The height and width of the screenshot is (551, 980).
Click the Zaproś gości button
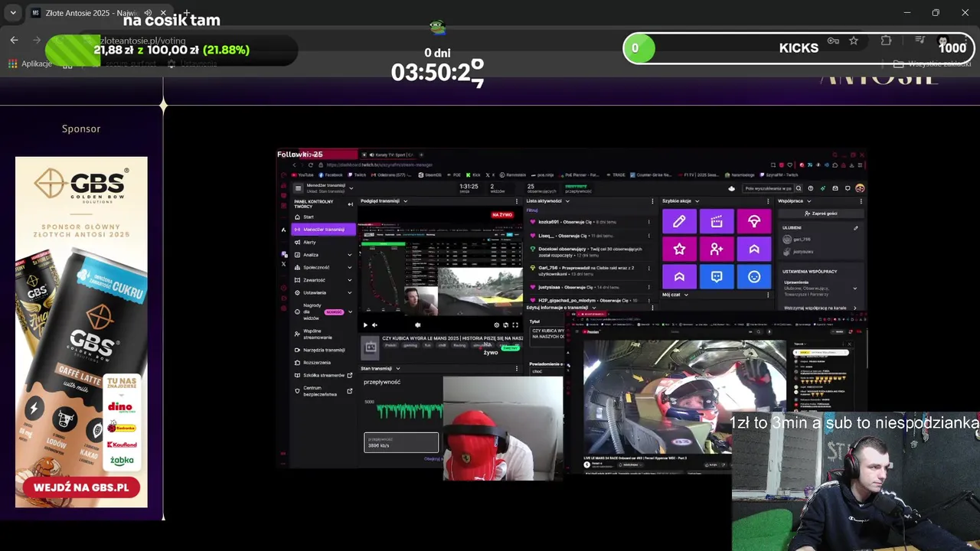coord(819,214)
